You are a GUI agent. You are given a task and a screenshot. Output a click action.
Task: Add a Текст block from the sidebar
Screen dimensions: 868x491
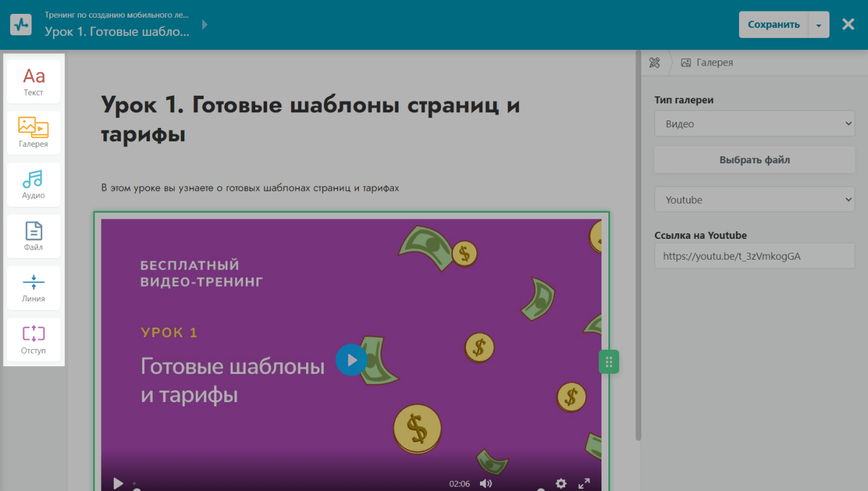(x=33, y=81)
